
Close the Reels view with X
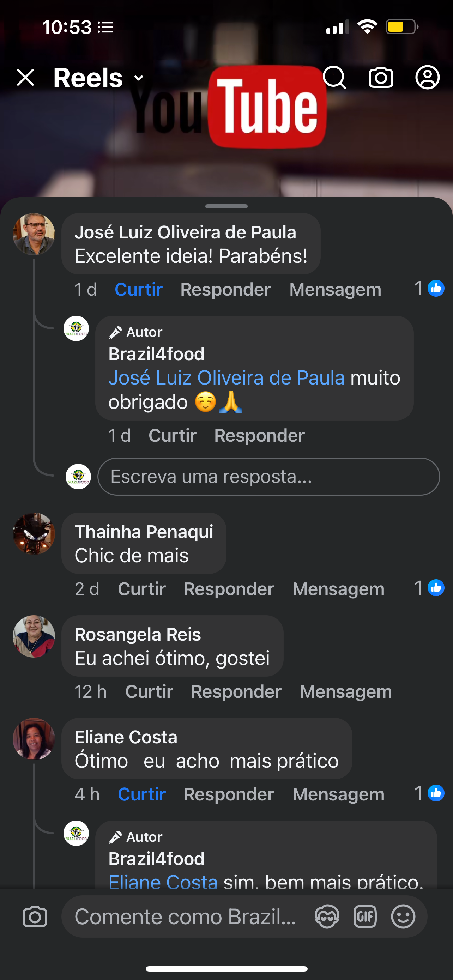coord(25,78)
